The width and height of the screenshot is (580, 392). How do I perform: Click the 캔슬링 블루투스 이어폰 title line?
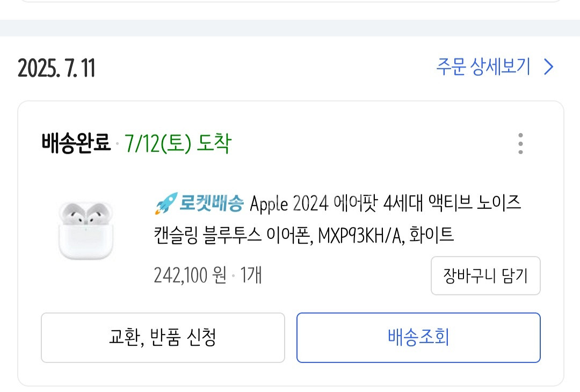coord(232,235)
